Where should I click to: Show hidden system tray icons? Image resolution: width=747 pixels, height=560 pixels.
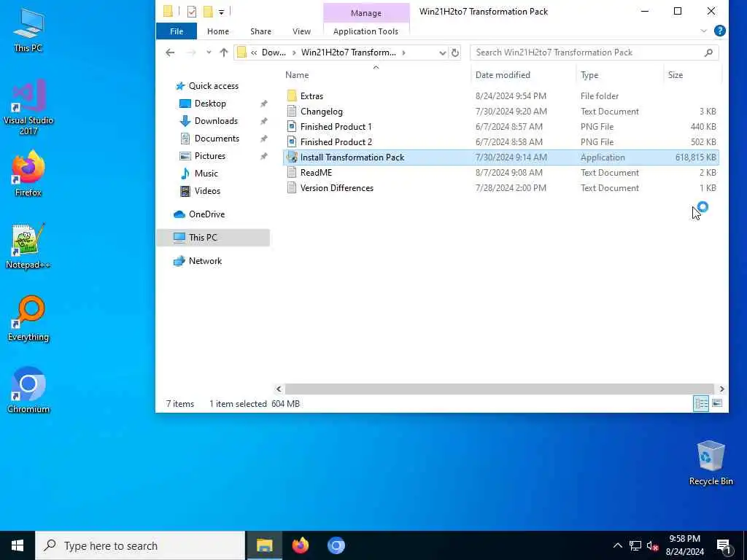(617, 545)
